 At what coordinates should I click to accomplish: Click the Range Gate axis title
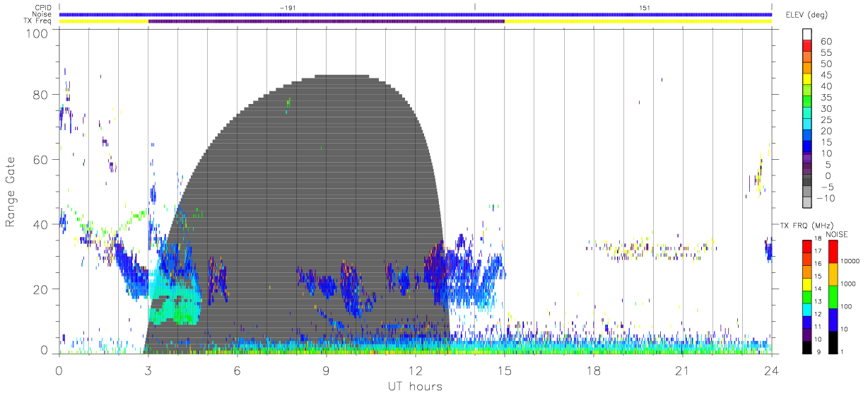point(11,192)
